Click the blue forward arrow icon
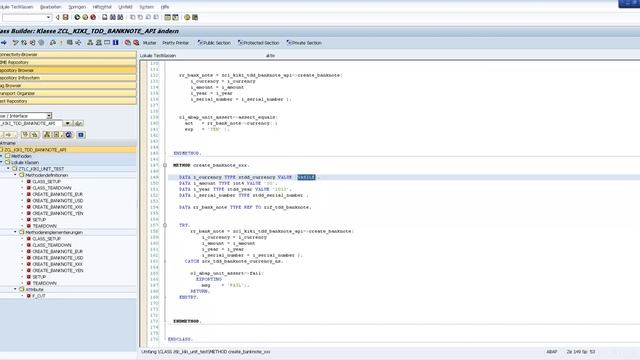The width and height of the screenshot is (640, 360). click(4, 42)
